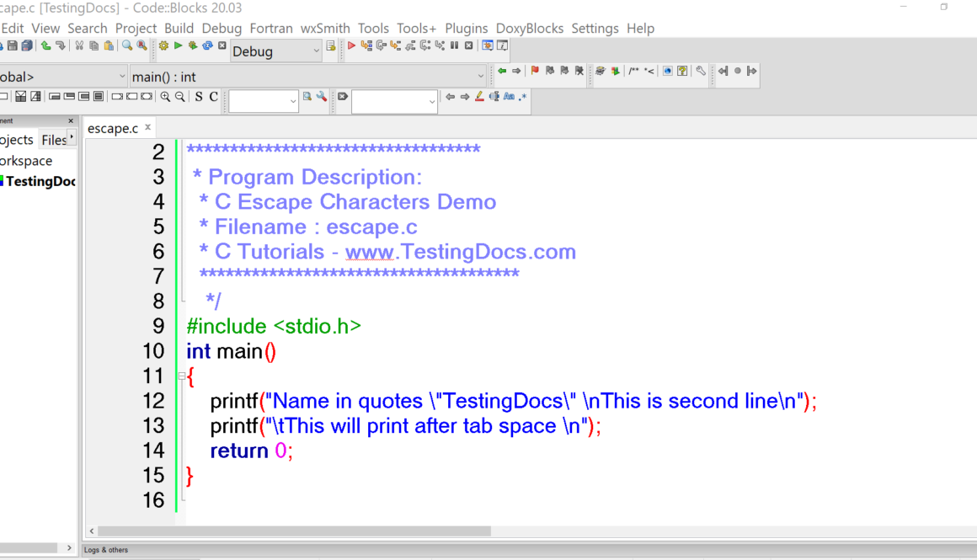
Task: Click the horizontal scrollbar below the editor
Action: (295, 531)
